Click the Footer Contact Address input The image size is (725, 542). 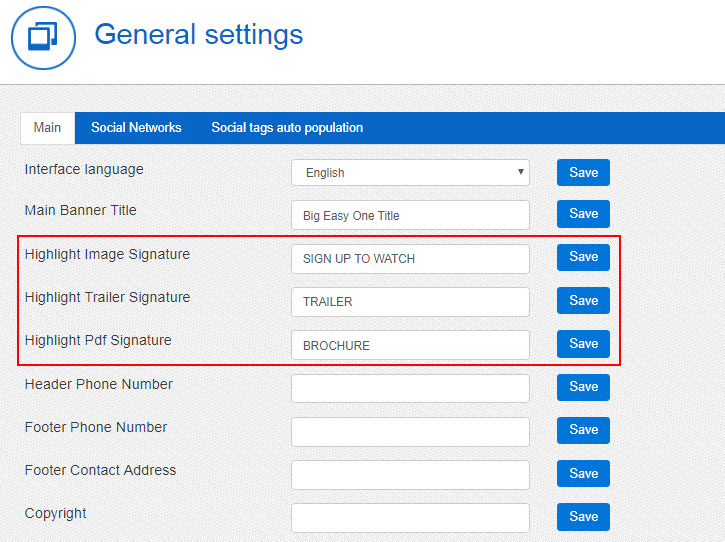point(410,474)
